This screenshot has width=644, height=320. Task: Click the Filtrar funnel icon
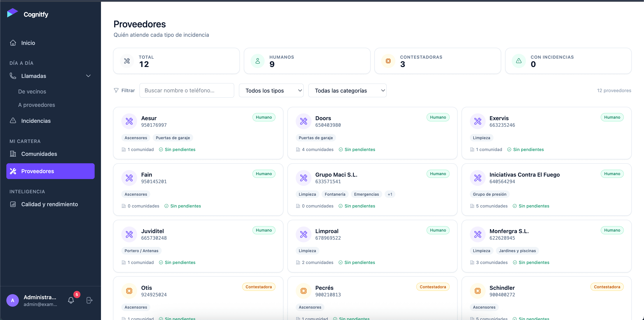click(116, 90)
